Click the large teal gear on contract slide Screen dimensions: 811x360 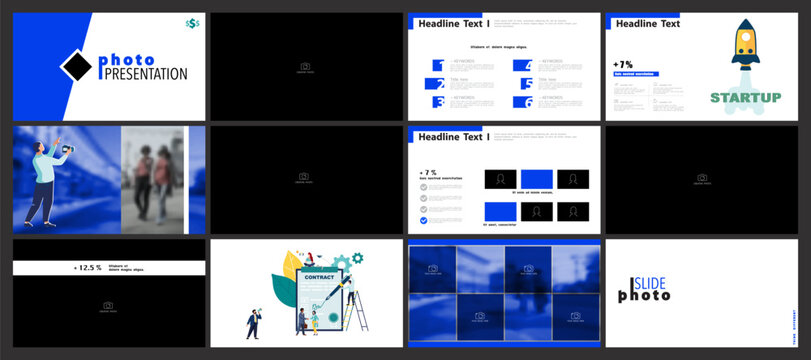pos(341,264)
